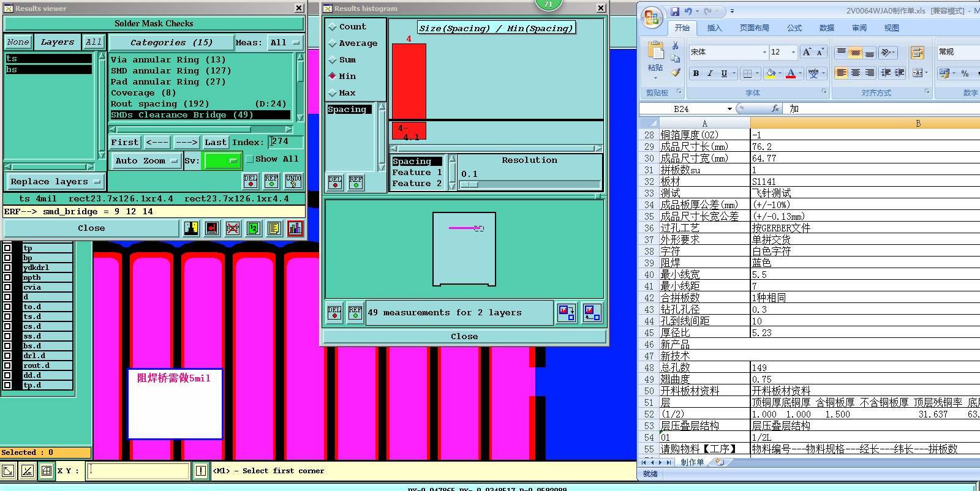Click REF icon next to measurements text
Image resolution: width=980 pixels, height=491 pixels.
tap(355, 312)
